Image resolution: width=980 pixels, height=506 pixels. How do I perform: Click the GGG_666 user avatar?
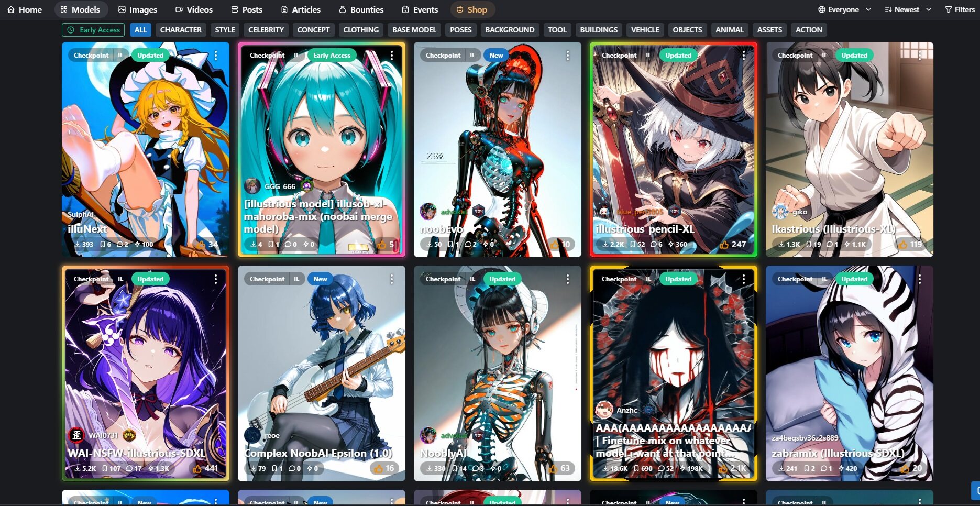pyautogui.click(x=252, y=186)
